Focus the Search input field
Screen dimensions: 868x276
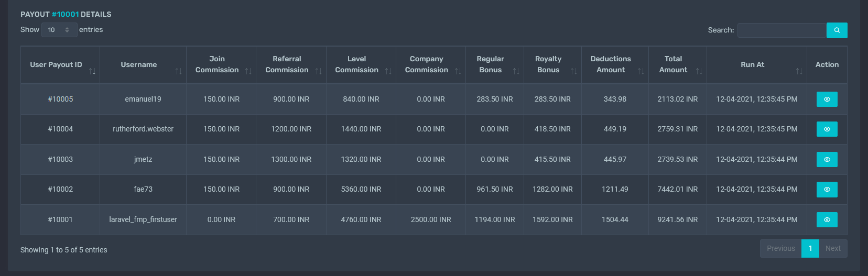[782, 30]
